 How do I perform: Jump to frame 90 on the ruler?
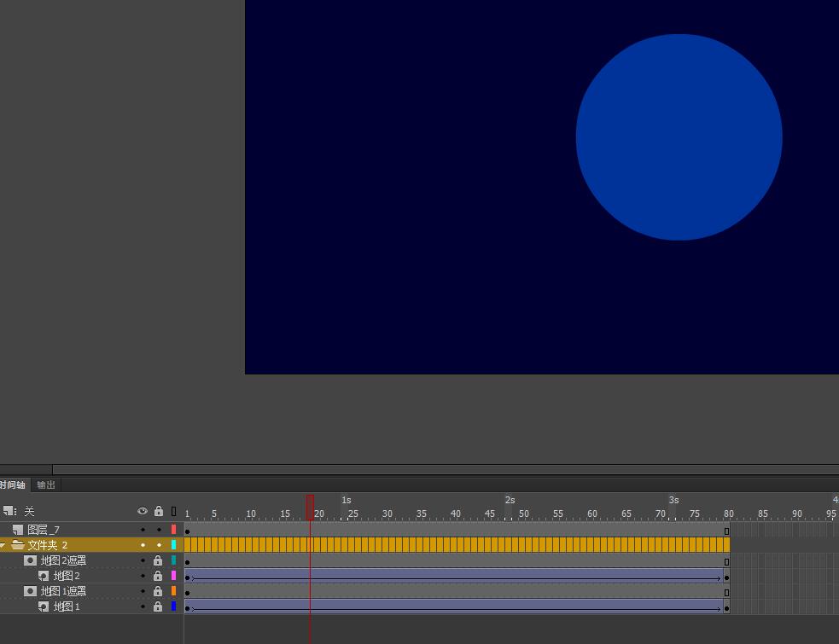[796, 513]
